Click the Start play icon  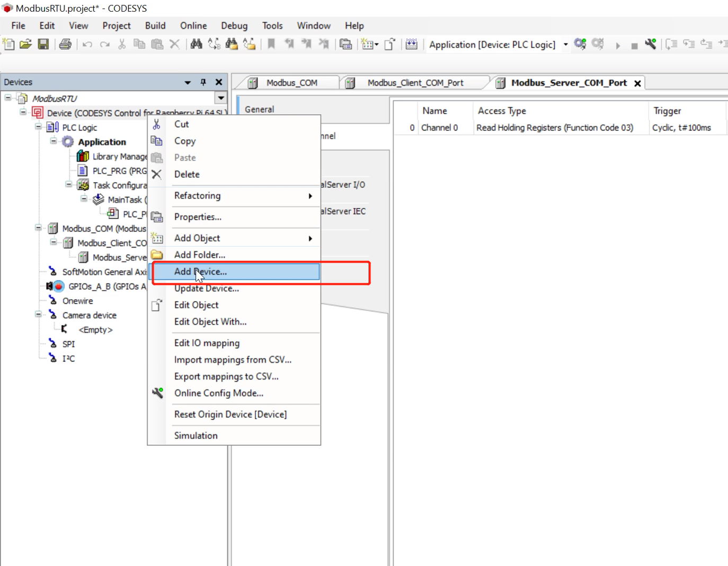click(x=618, y=46)
